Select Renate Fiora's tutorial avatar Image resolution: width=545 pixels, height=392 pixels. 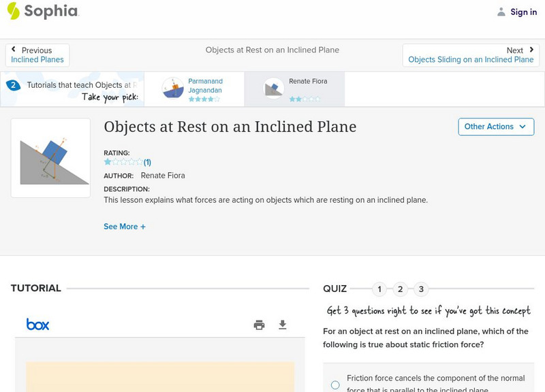click(274, 88)
